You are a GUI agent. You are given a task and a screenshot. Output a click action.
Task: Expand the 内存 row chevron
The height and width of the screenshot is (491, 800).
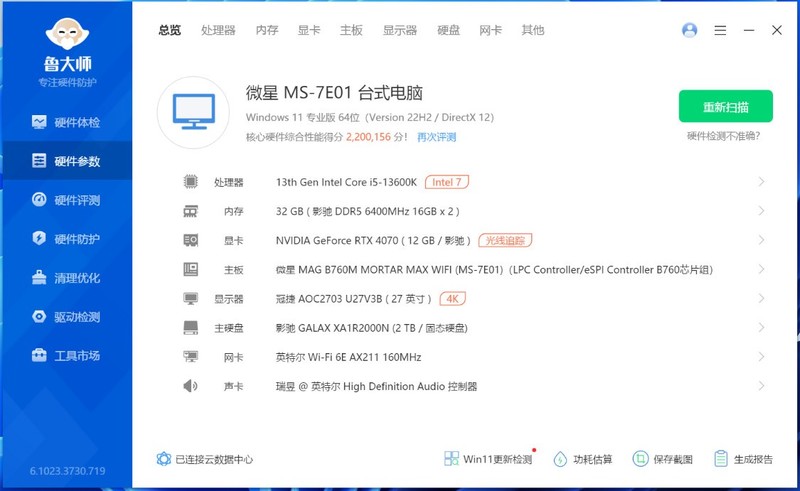761,211
